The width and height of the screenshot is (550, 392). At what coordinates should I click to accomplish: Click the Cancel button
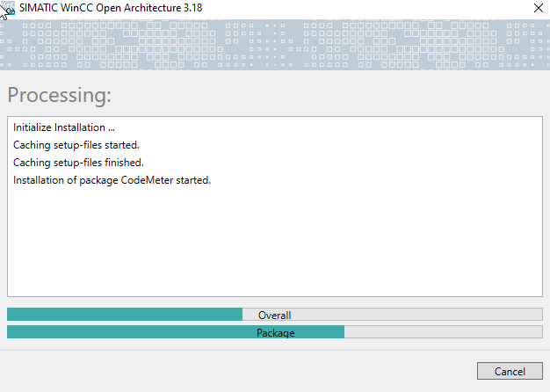[510, 371]
